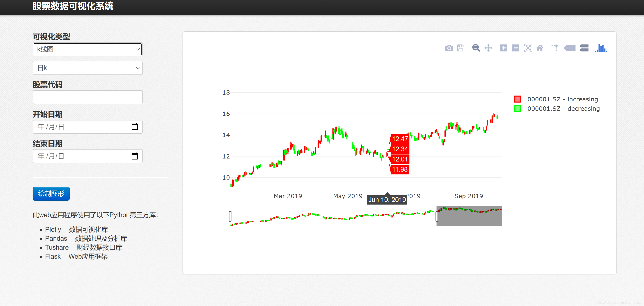The height and width of the screenshot is (306, 644).
Task: Autoscale the chart axes
Action: click(528, 48)
